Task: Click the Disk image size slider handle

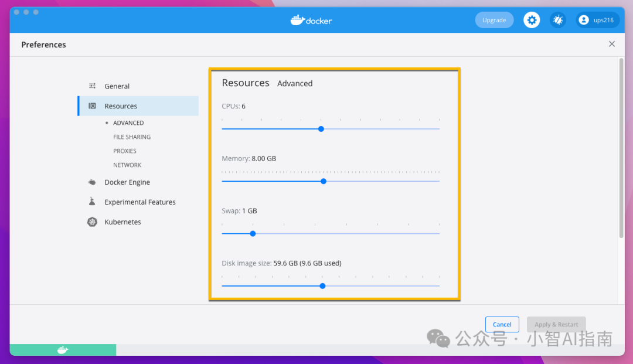Action: (322, 286)
